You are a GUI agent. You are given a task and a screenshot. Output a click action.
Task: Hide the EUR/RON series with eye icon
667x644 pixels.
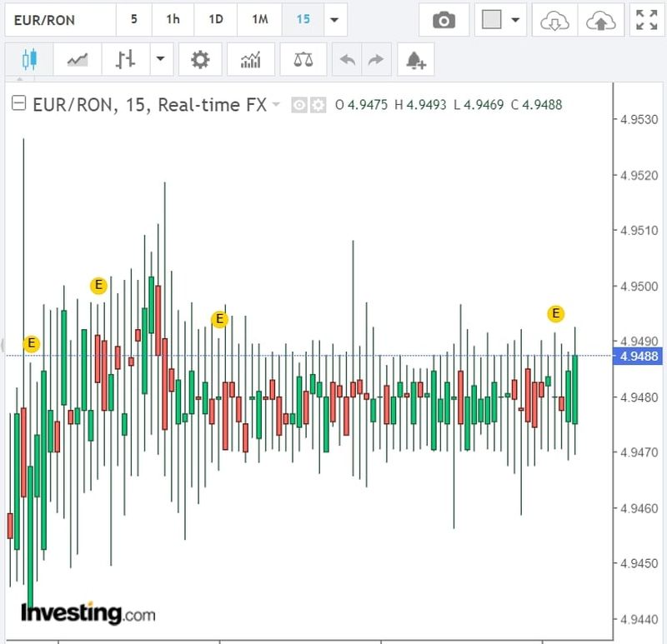[x=299, y=106]
